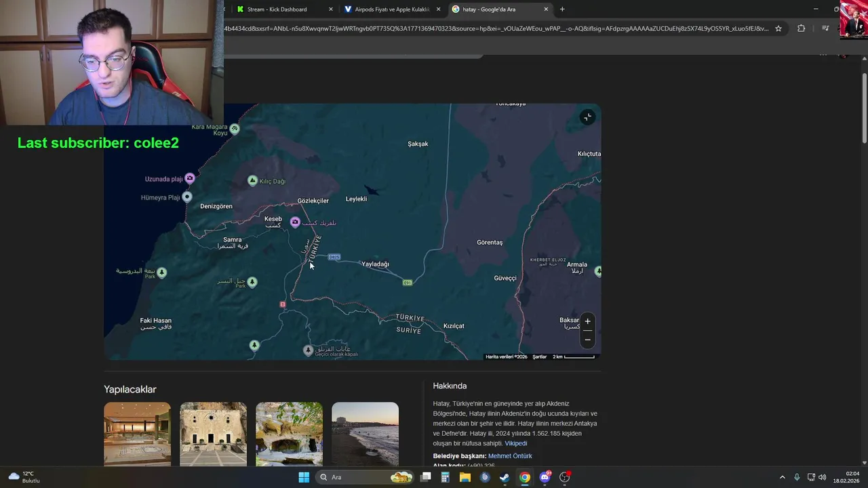Screen dimensions: 868x488
Task: Select the Hümeyra Plajı pin on map
Action: (187, 197)
